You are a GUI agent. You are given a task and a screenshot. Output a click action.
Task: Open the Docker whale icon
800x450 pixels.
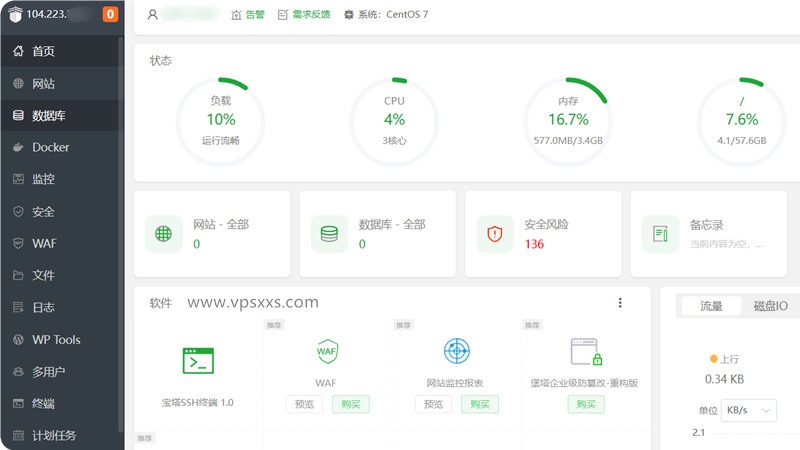pyautogui.click(x=18, y=147)
